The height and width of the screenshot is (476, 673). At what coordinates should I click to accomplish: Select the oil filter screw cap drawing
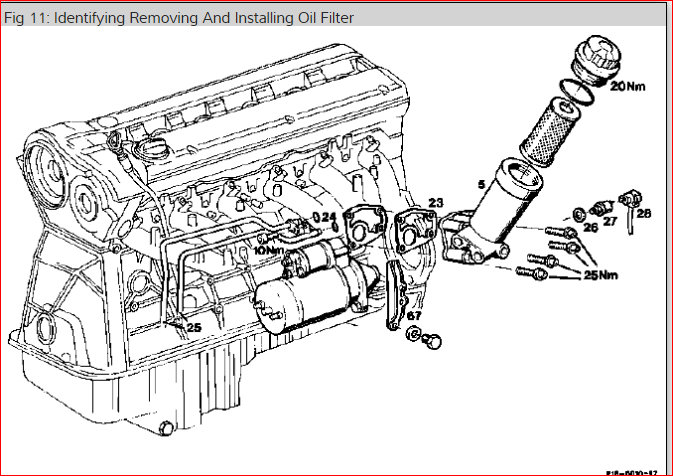[597, 59]
